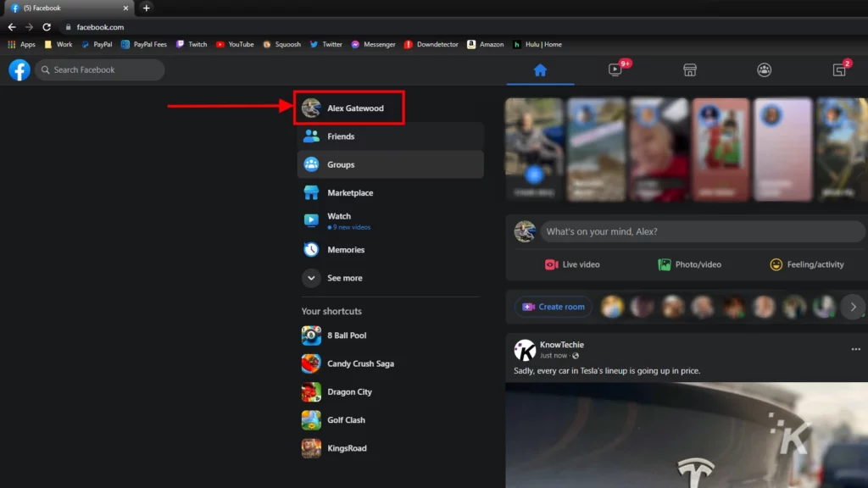868x488 pixels.
Task: Open the Watch video tab icon
Action: pos(615,70)
